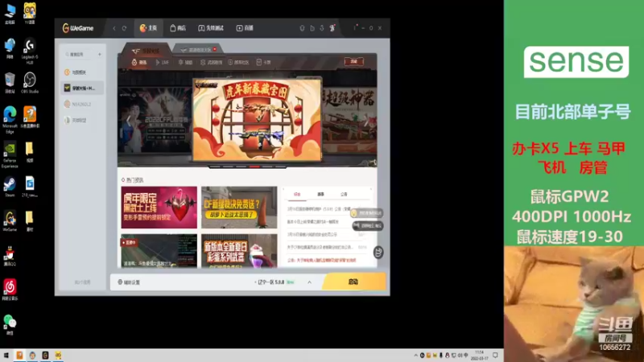Viewport: 644px width, 362px height.
Task: Switch to the third news tab 公告
Action: coord(344,194)
